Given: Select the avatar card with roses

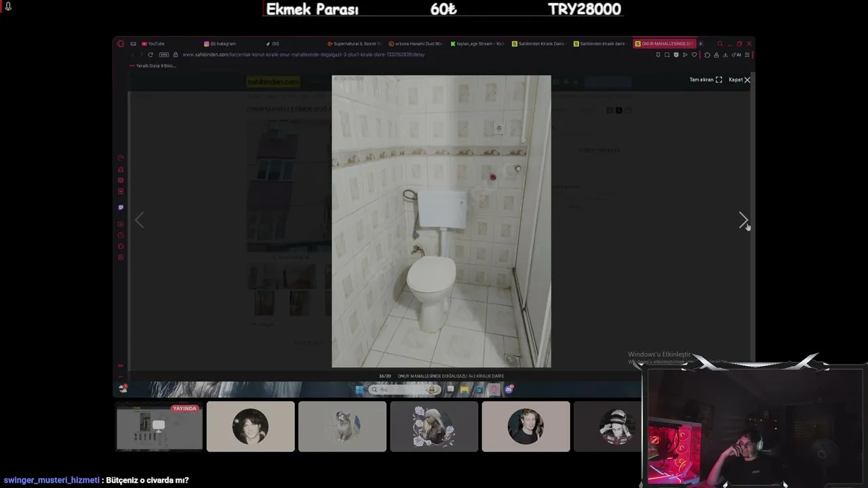Looking at the screenshot, I should tap(434, 426).
